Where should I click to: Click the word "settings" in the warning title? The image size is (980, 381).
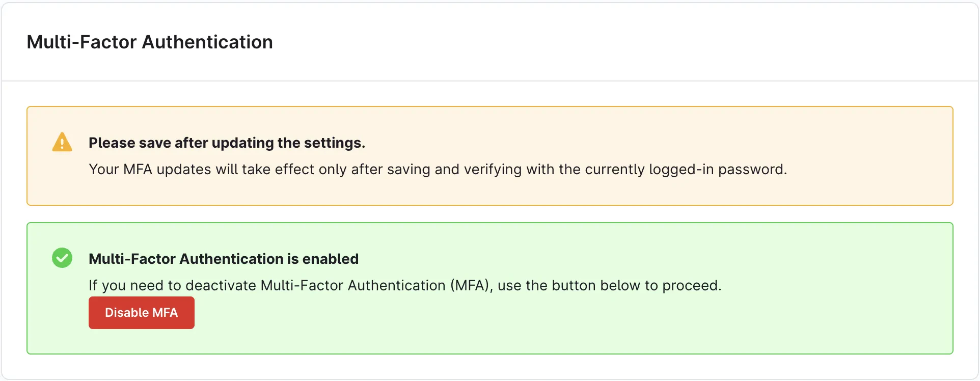click(333, 143)
